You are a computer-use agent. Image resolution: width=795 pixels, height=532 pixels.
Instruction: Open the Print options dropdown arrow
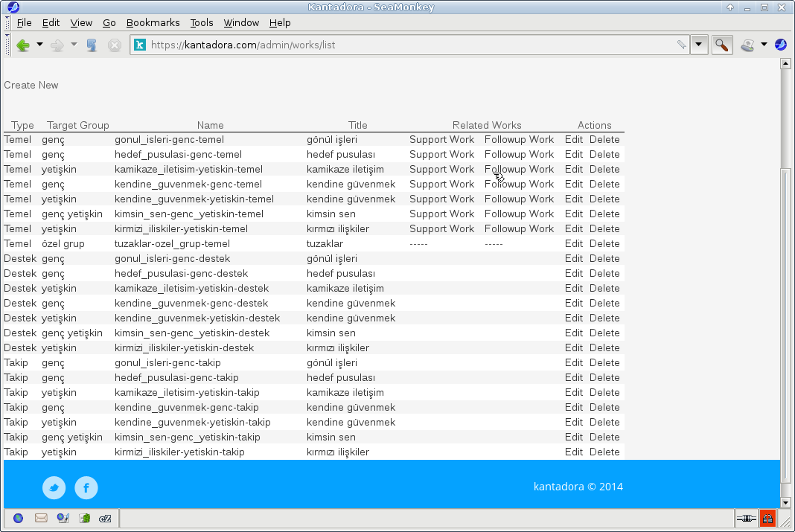(x=764, y=45)
